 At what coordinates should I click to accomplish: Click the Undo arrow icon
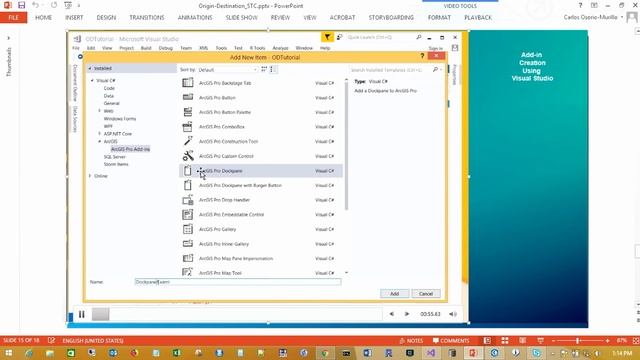36,5
